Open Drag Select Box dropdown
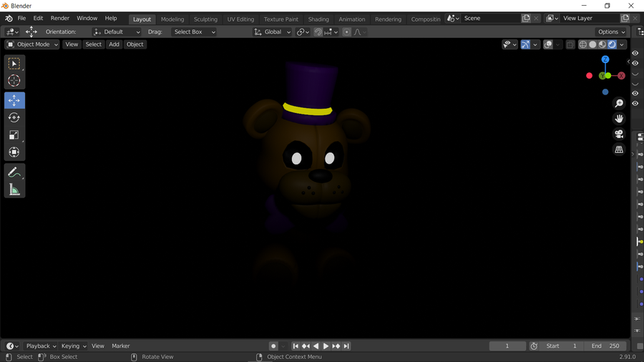 click(x=193, y=31)
